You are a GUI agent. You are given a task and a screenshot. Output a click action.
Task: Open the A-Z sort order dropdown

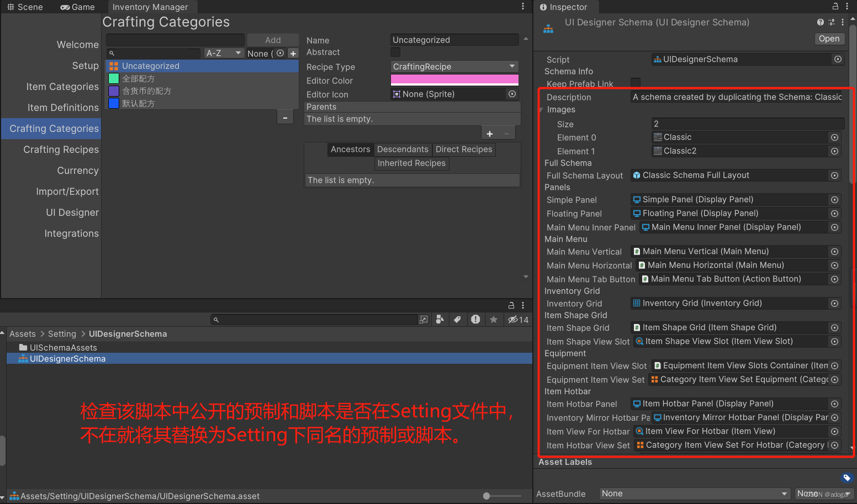click(223, 53)
